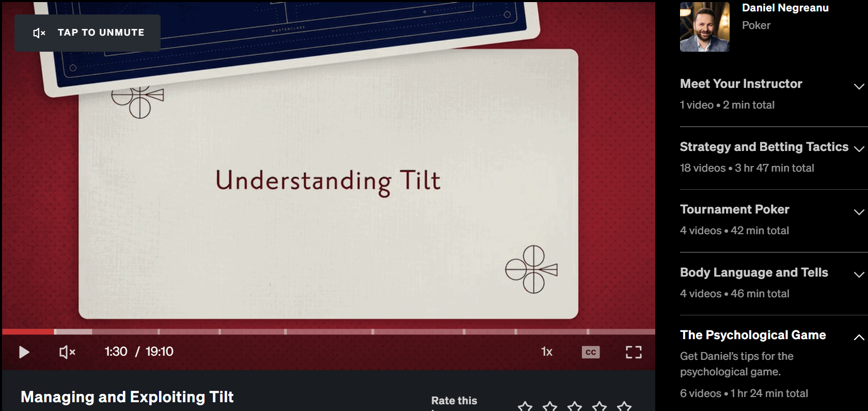Screen dimensions: 868x411
Task: Click the '1 video • 2 min total' text
Action: click(x=727, y=105)
